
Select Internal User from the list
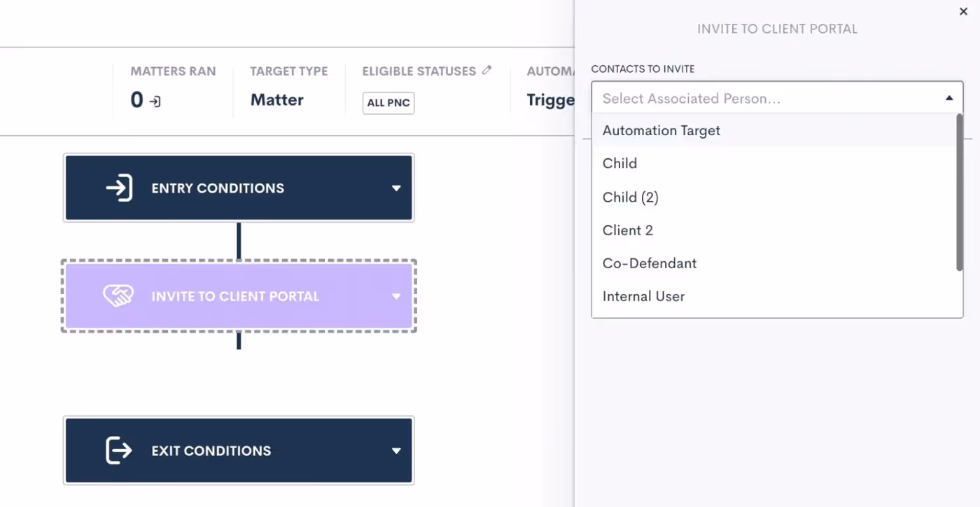774,296
